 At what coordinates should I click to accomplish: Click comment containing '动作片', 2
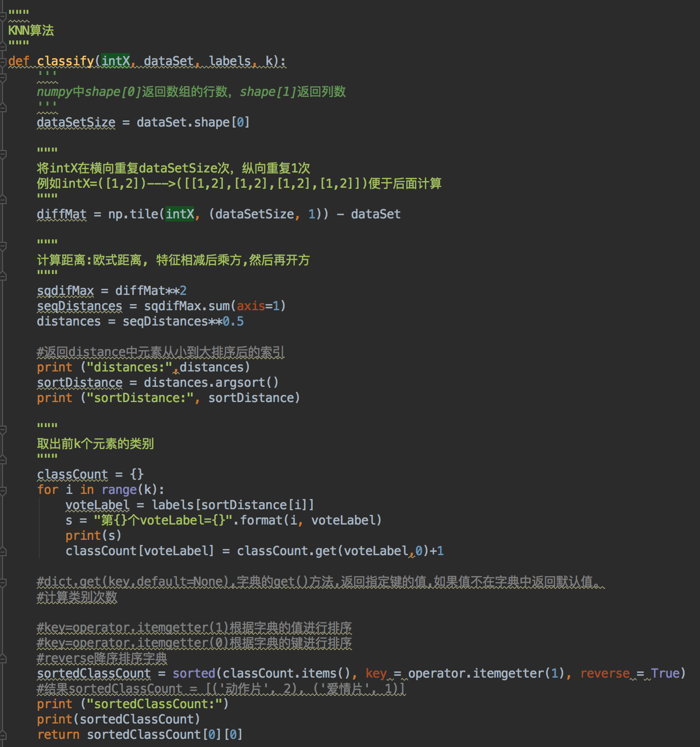(x=221, y=689)
